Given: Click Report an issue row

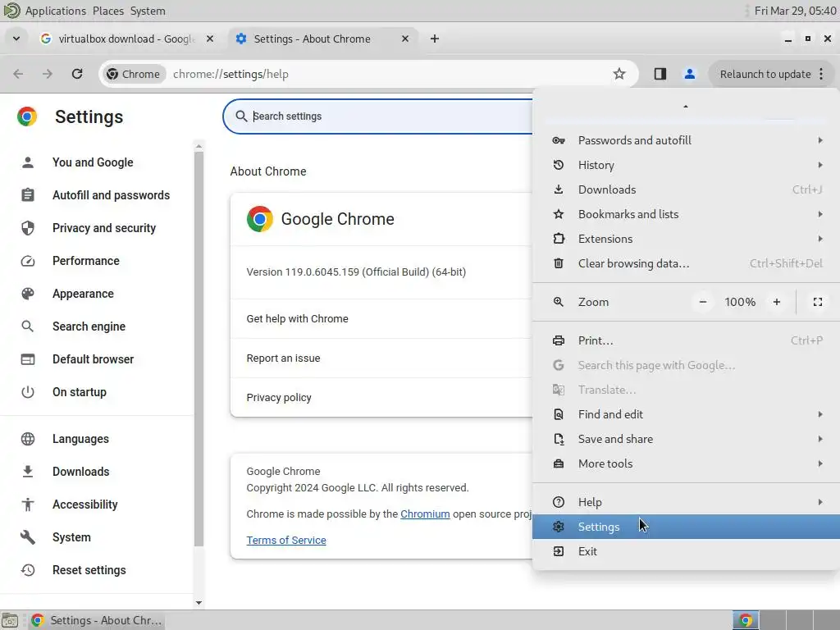Looking at the screenshot, I should 381,358.
